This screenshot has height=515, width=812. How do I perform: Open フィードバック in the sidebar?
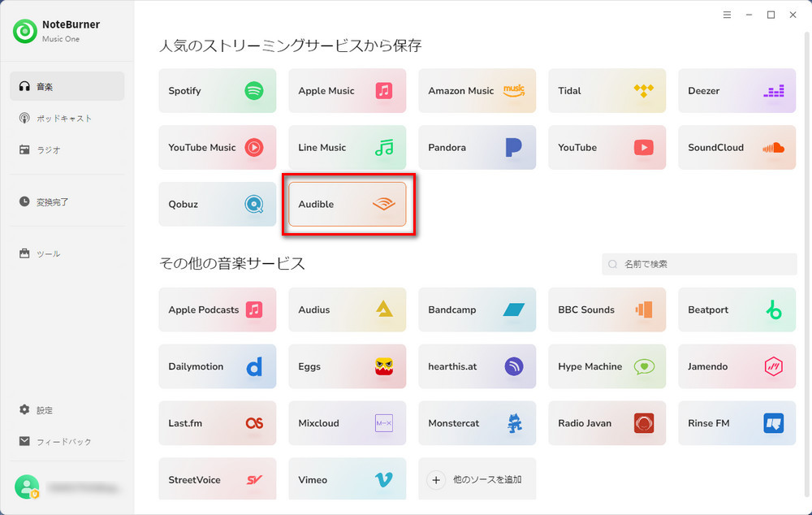pos(67,441)
